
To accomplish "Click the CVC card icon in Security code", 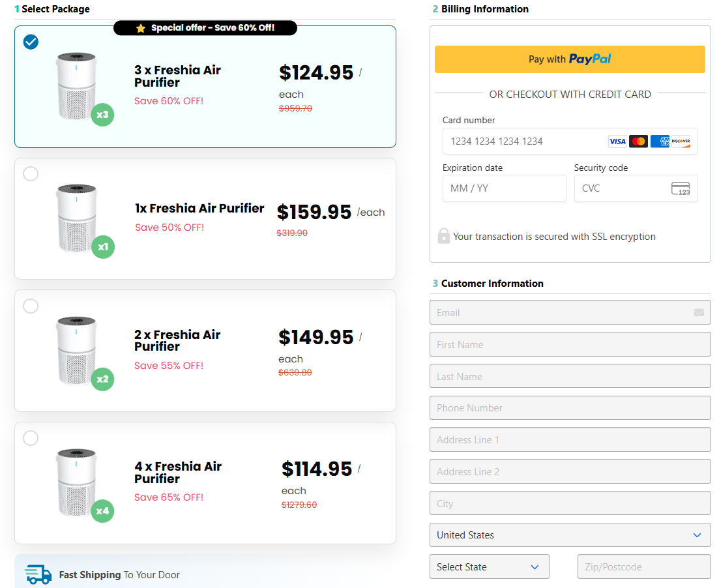I will [681, 188].
